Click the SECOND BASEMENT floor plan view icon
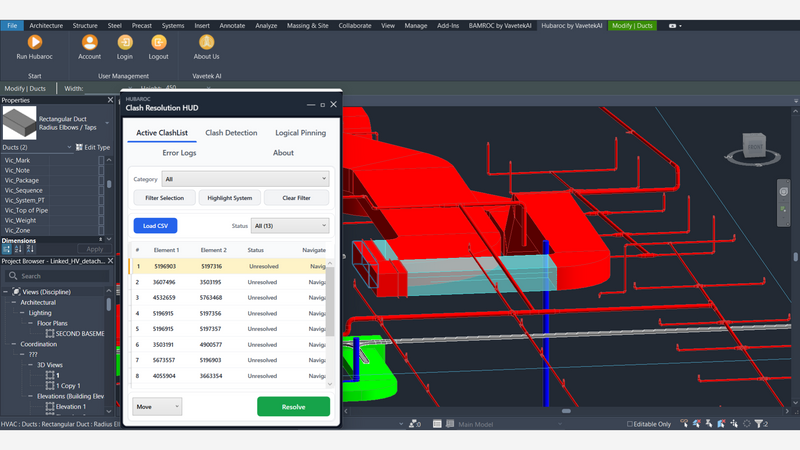Viewport: 800px width, 450px height. point(50,334)
